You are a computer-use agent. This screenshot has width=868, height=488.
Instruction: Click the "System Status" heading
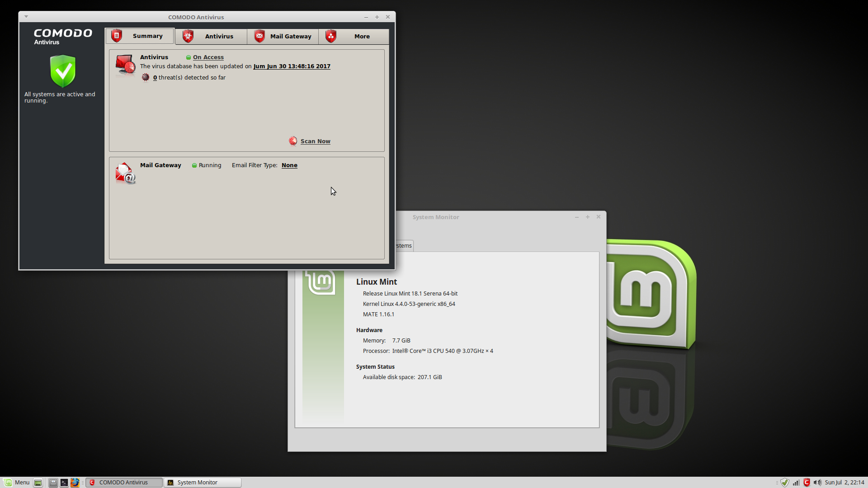[375, 367]
